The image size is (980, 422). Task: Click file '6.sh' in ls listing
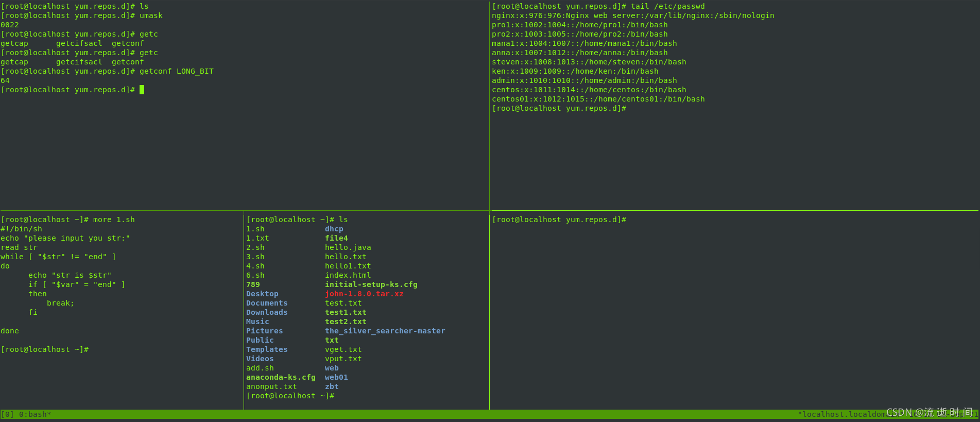point(255,275)
